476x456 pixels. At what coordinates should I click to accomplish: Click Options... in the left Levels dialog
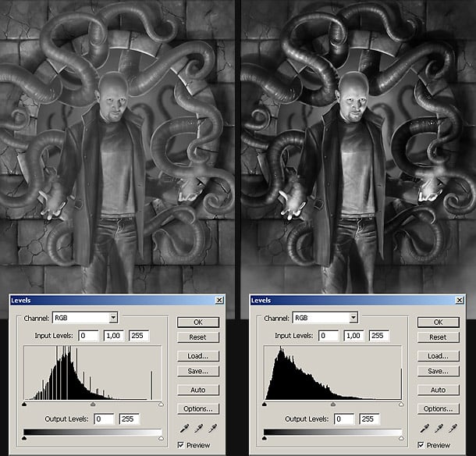click(x=198, y=409)
